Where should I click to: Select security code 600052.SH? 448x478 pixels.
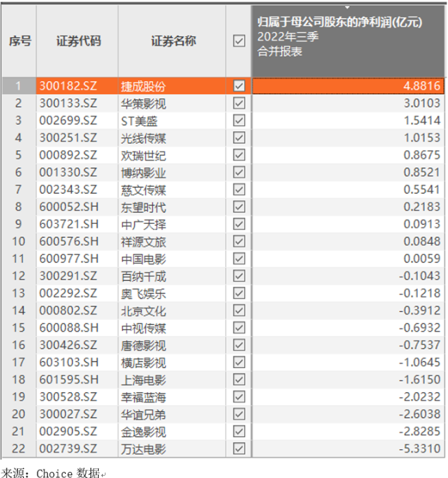point(69,207)
